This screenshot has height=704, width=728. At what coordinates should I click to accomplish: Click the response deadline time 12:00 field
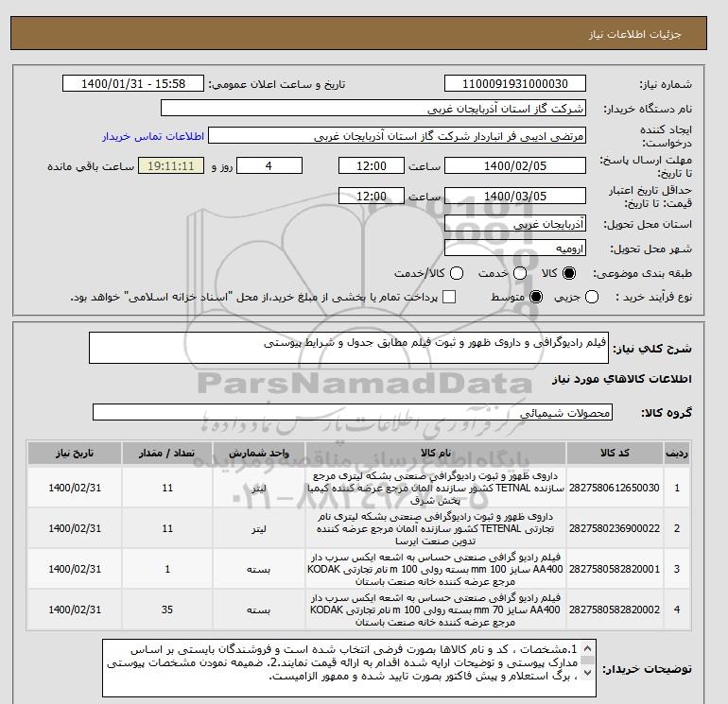(372, 165)
